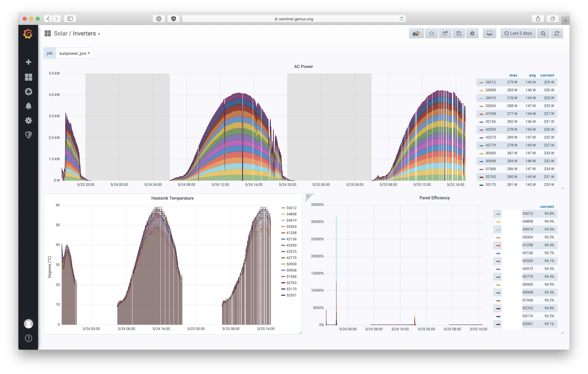Open the Explore compass in sidebar
Screen dimensions: 588x374
[x=29, y=92]
